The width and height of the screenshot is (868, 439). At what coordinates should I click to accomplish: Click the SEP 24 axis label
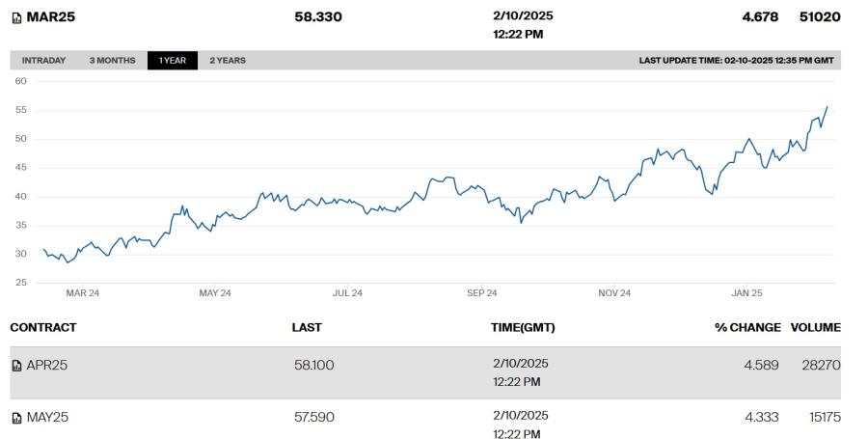click(x=481, y=293)
